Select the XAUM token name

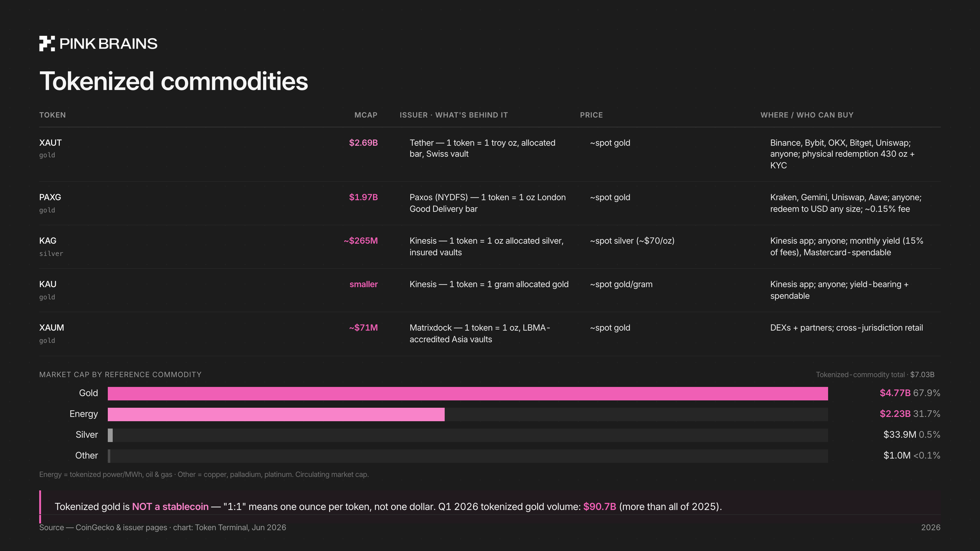(51, 328)
